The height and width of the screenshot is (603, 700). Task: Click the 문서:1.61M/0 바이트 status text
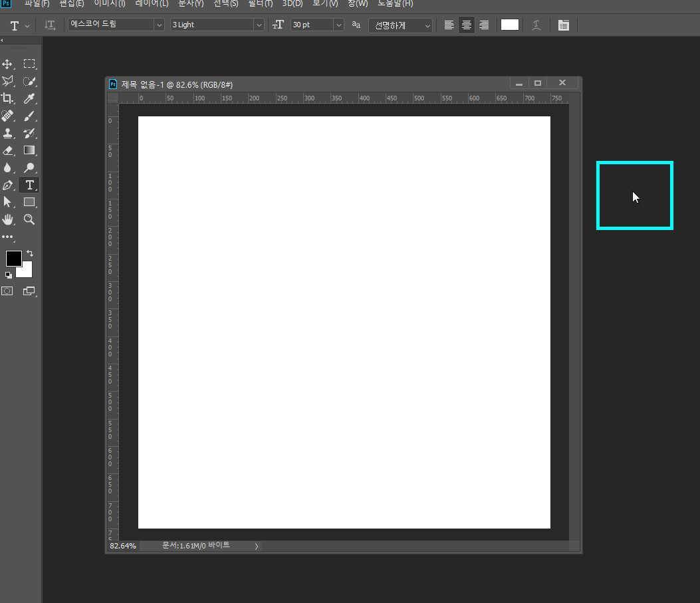[196, 545]
